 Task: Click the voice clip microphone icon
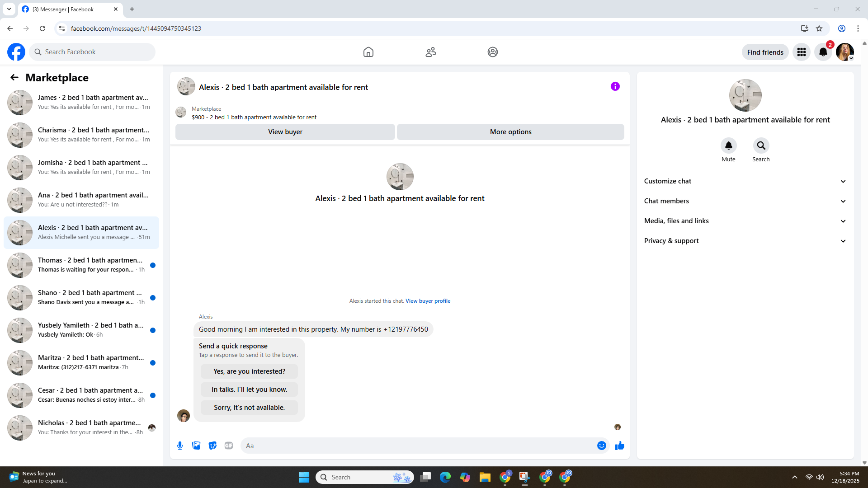[x=180, y=446]
